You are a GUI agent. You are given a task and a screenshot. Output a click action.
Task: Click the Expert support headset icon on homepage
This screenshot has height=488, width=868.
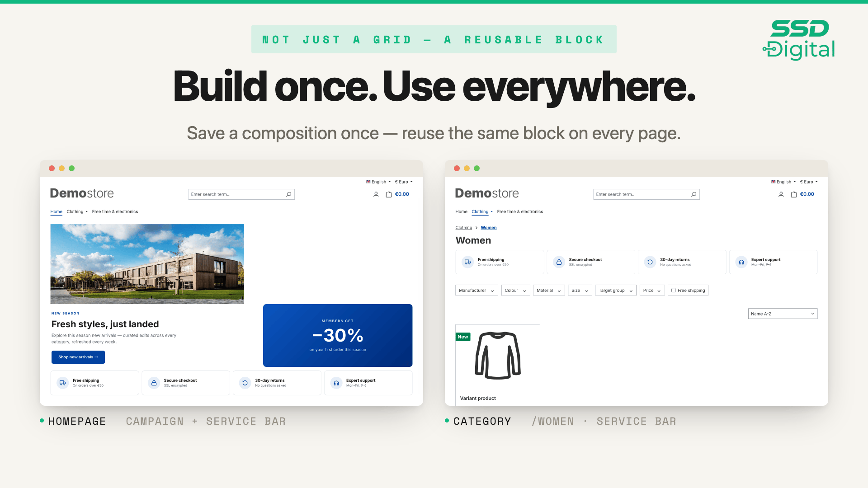click(x=336, y=383)
